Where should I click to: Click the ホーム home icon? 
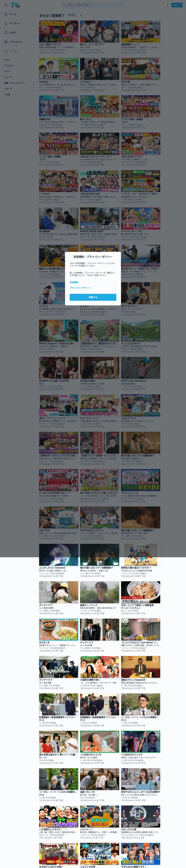point(6,14)
